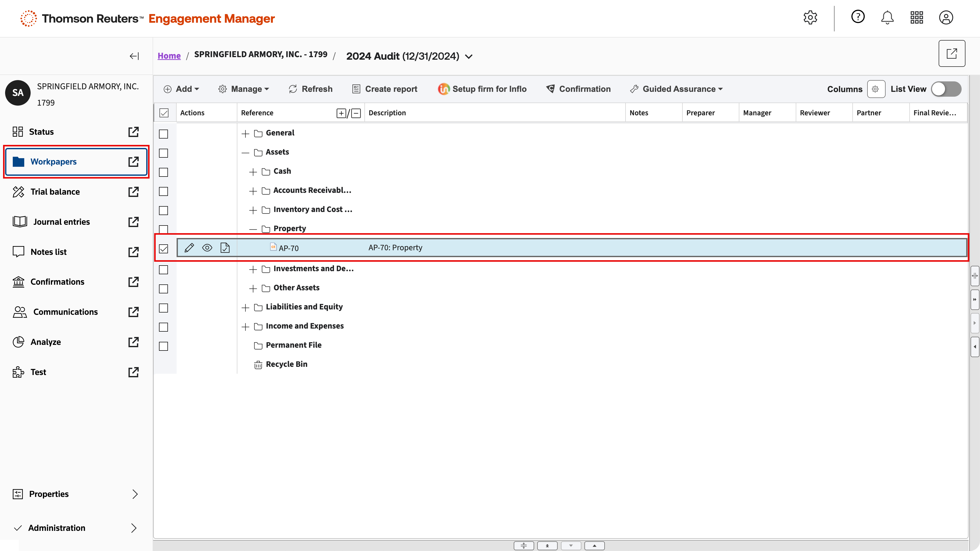Open notifications bell icon

887,18
